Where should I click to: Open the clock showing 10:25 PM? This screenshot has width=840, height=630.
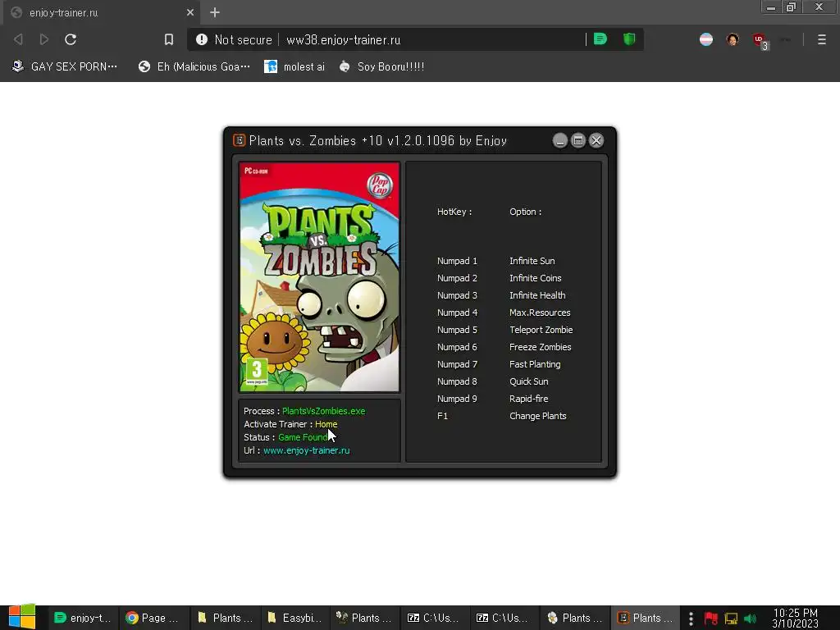click(796, 618)
